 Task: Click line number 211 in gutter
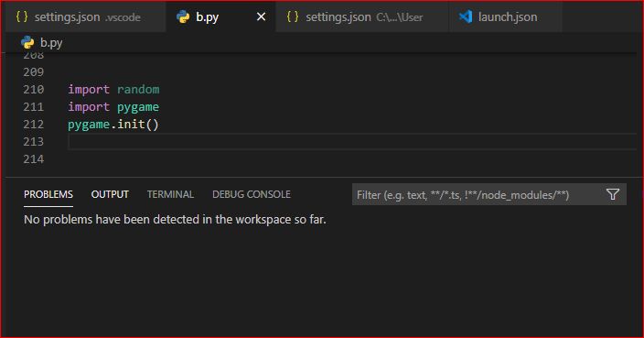(x=34, y=107)
